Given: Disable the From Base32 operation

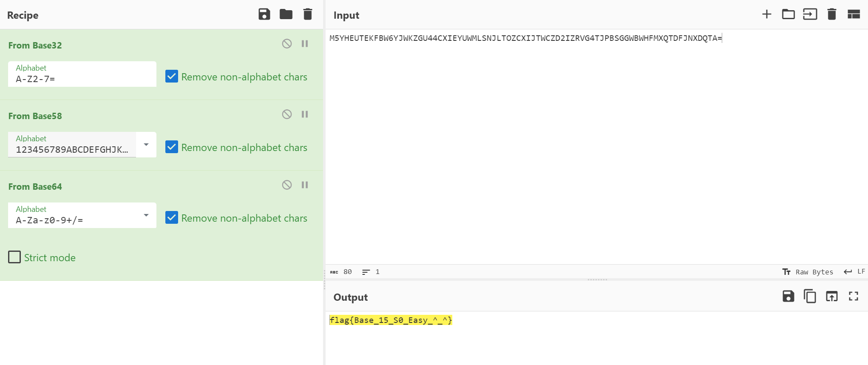Looking at the screenshot, I should [x=287, y=43].
